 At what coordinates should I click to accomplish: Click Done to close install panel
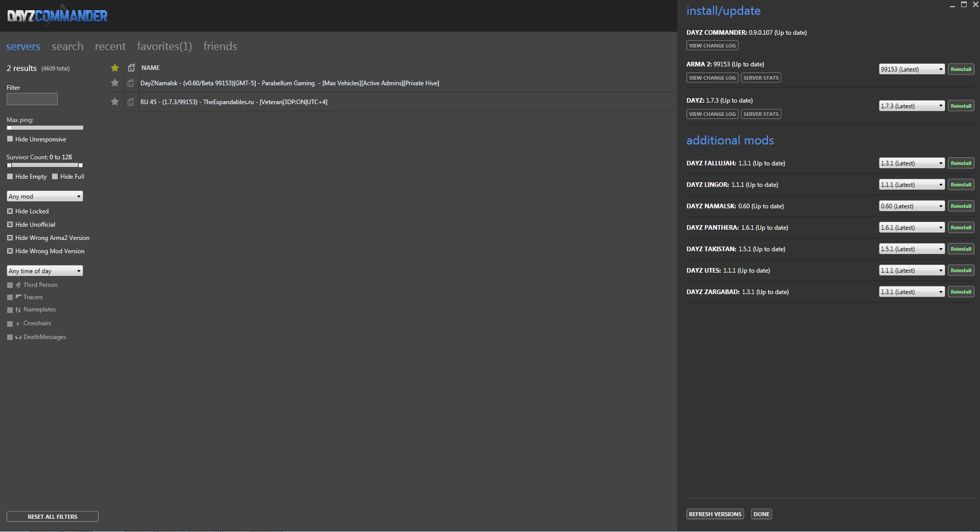point(762,514)
